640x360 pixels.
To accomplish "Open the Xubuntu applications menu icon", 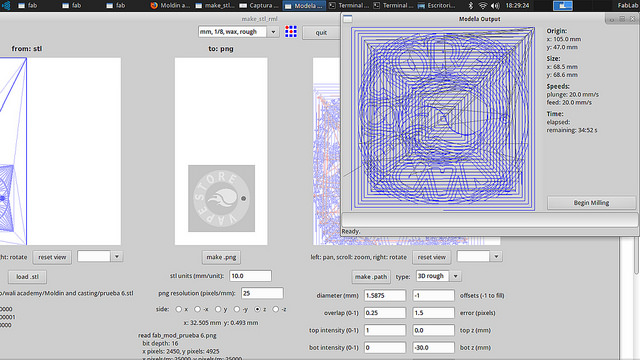I will click(x=6, y=5).
